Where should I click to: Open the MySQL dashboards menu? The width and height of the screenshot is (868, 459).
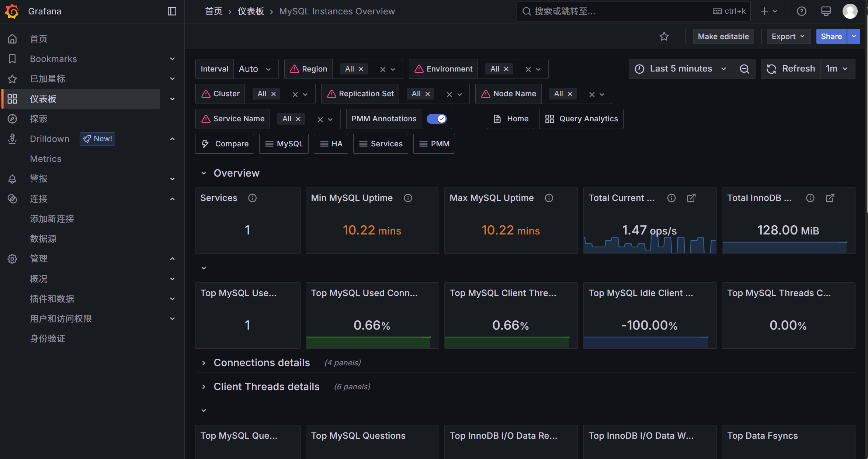click(x=284, y=144)
